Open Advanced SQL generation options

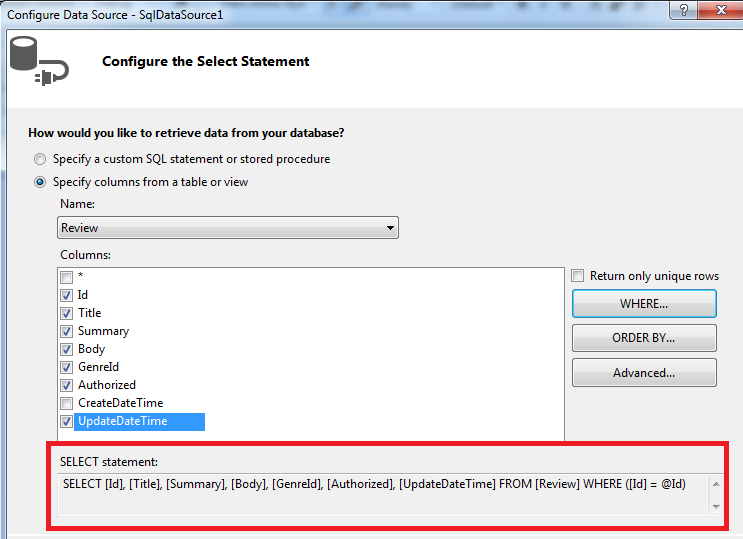[644, 373]
